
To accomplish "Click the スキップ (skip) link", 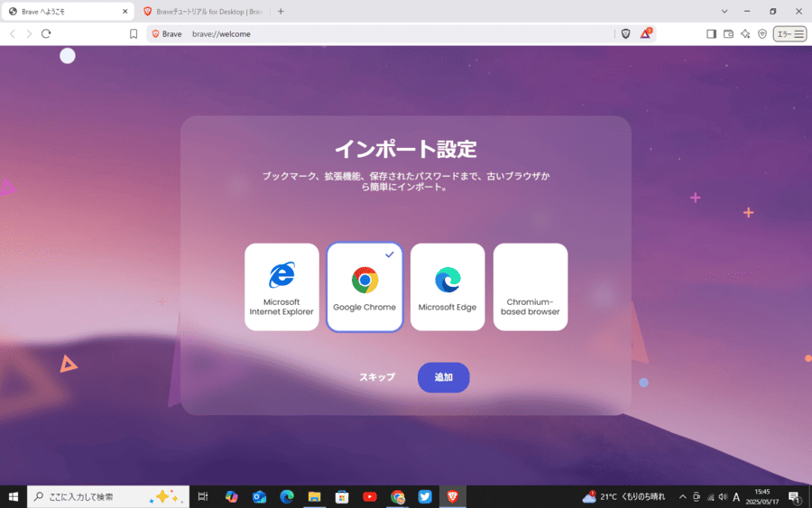I will [377, 377].
